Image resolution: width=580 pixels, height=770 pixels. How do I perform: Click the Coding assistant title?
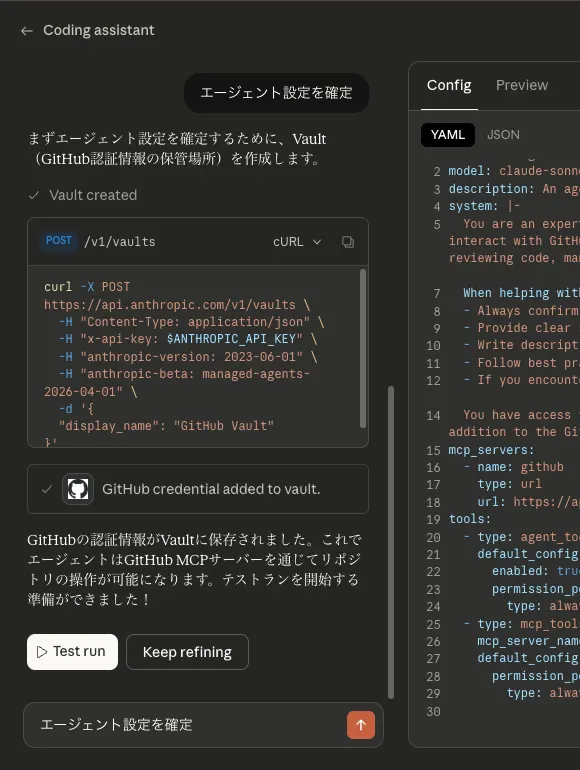(99, 30)
